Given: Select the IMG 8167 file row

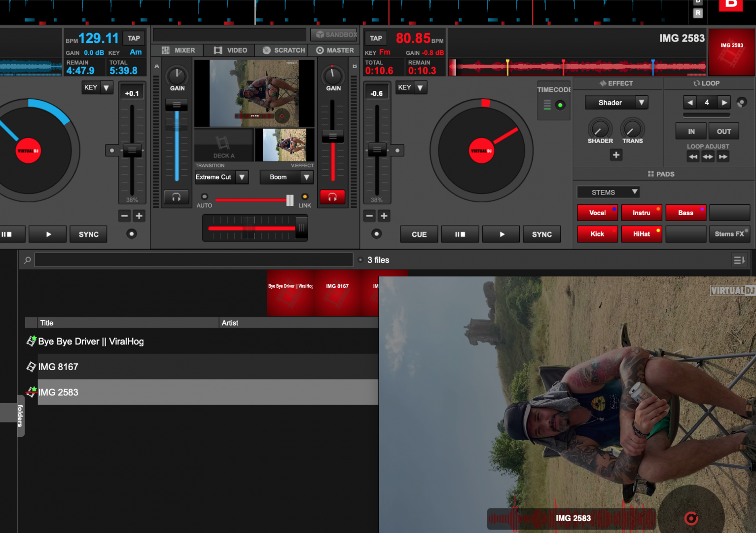Looking at the screenshot, I should (202, 367).
